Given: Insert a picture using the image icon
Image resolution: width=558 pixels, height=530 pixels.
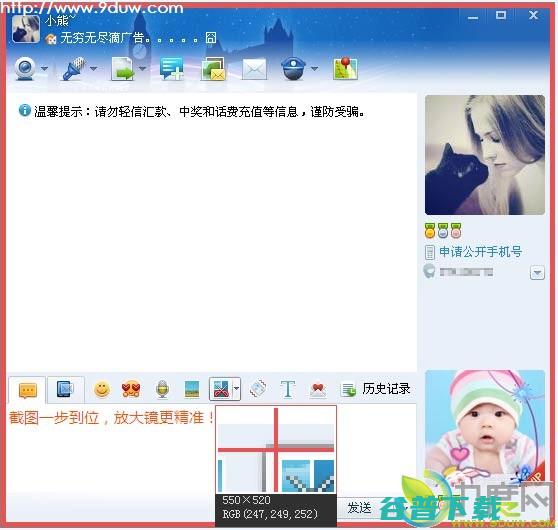Looking at the screenshot, I should pos(192,389).
